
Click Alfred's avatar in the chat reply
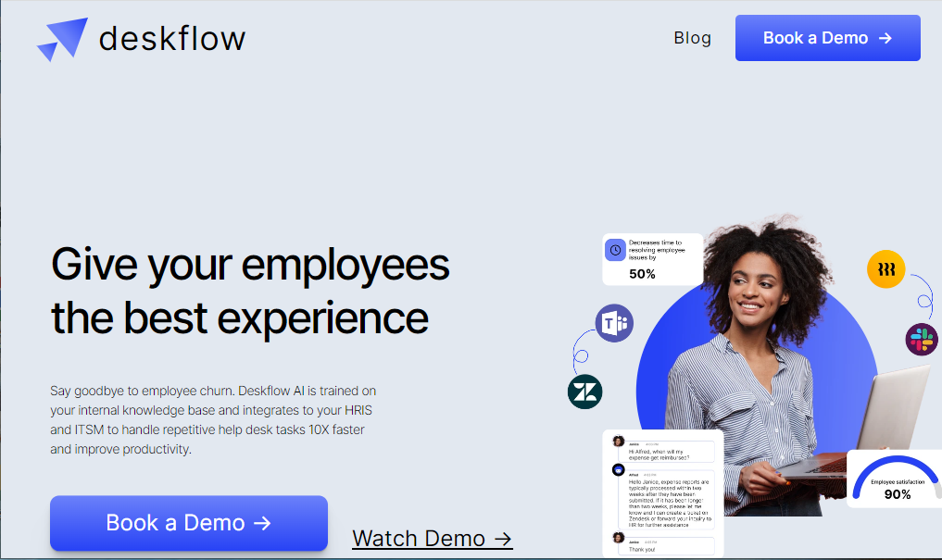pyautogui.click(x=619, y=470)
